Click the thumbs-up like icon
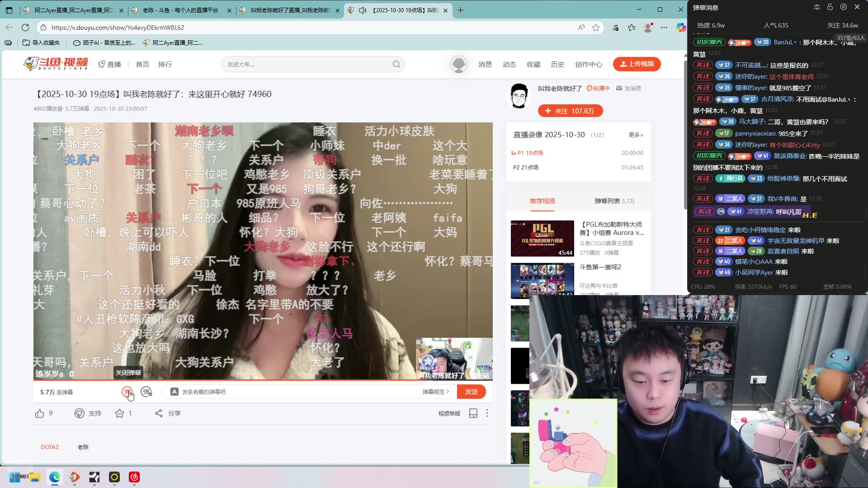The width and height of the screenshot is (868, 488). tap(40, 413)
